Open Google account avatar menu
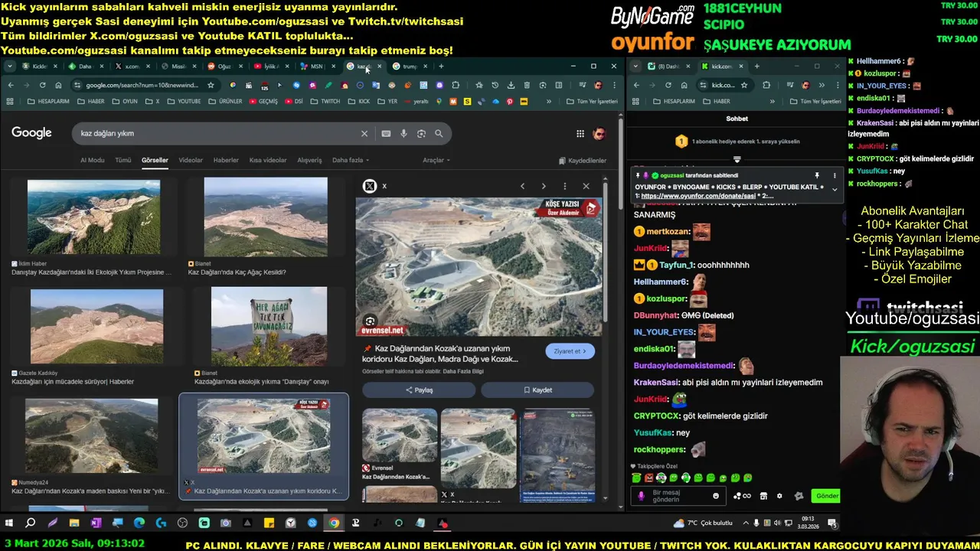Viewport: 980px width, 551px height. [599, 134]
